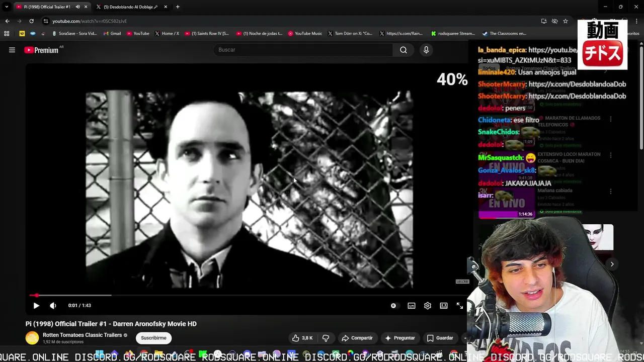Click the search magnifier button

click(404, 50)
